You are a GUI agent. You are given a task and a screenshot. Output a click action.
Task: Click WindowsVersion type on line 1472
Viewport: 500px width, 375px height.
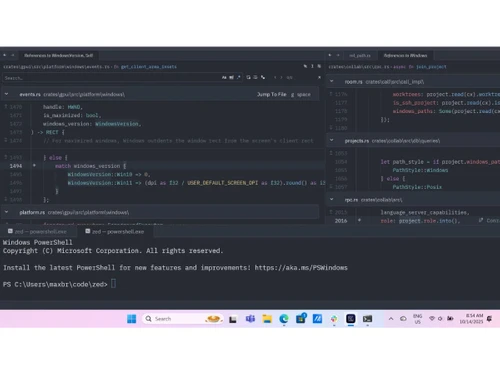click(x=117, y=124)
